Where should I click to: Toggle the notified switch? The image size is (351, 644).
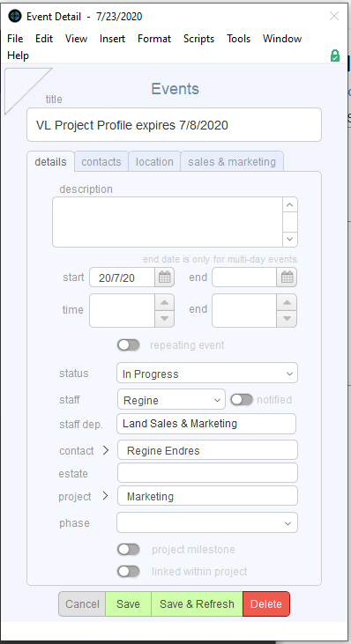[242, 399]
